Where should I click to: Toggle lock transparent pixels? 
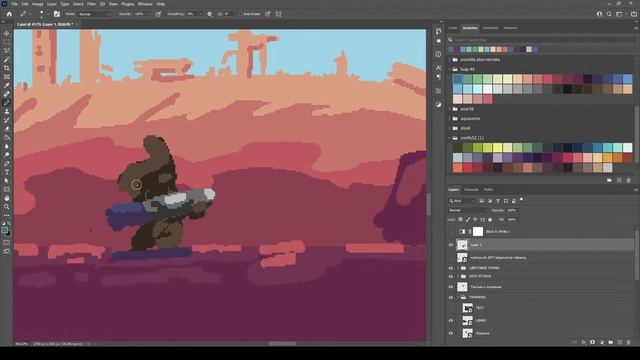[x=460, y=220]
